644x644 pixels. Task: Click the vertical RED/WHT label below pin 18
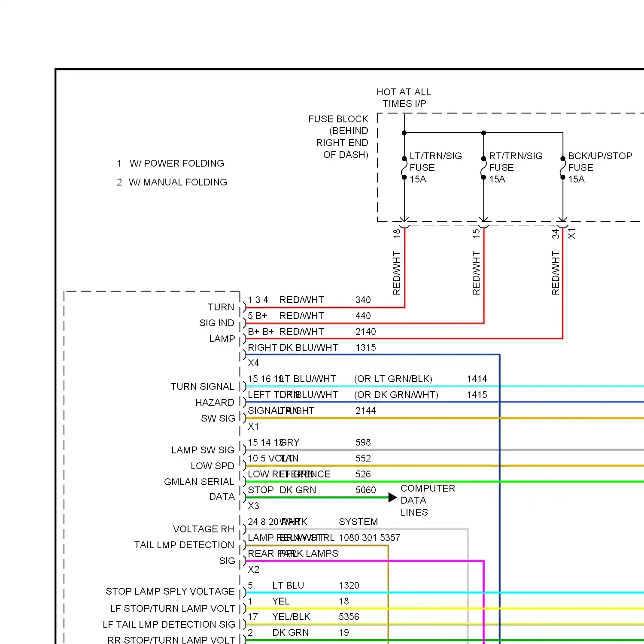397,273
